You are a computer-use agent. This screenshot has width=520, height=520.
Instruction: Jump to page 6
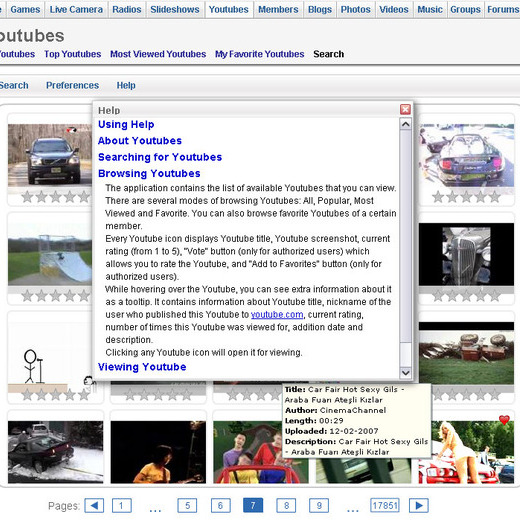220,506
